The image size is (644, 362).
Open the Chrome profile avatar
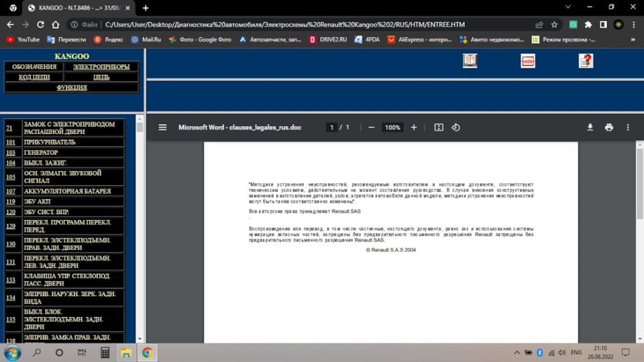pos(619,25)
